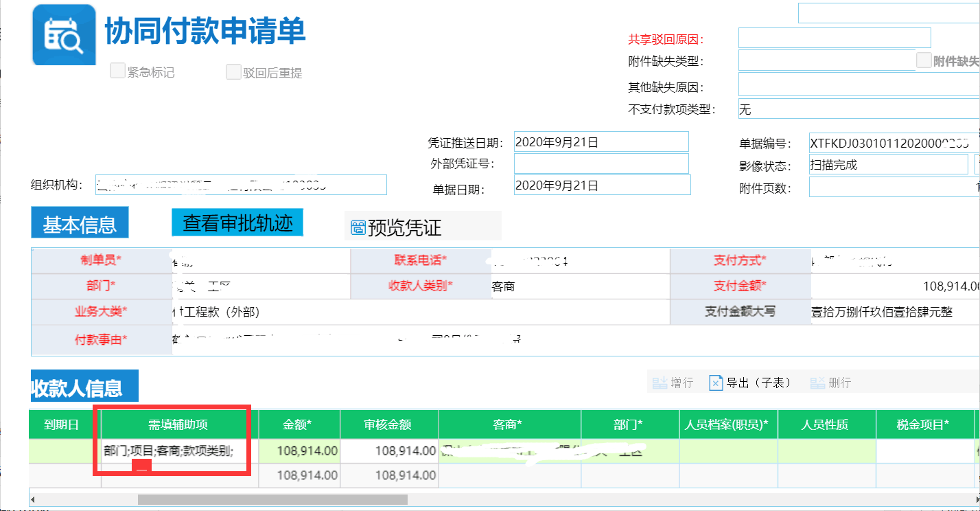
Task: Click the 客商* column header
Action: click(509, 424)
